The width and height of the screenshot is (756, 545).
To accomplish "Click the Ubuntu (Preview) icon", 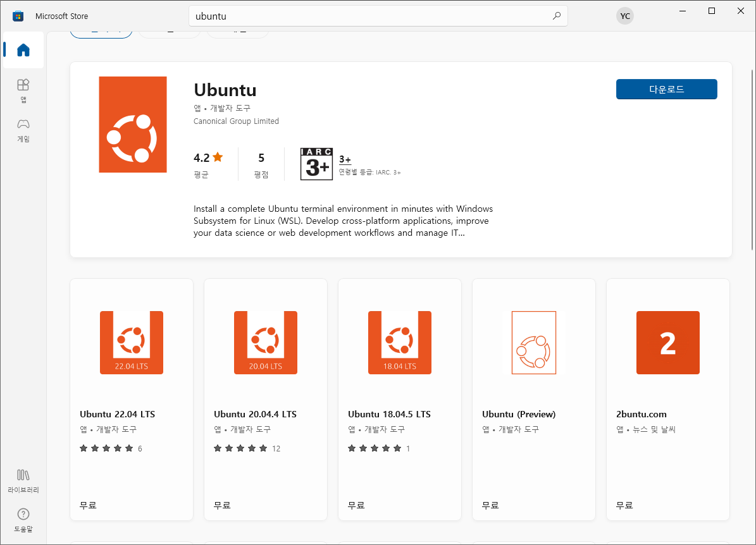I will pyautogui.click(x=534, y=343).
